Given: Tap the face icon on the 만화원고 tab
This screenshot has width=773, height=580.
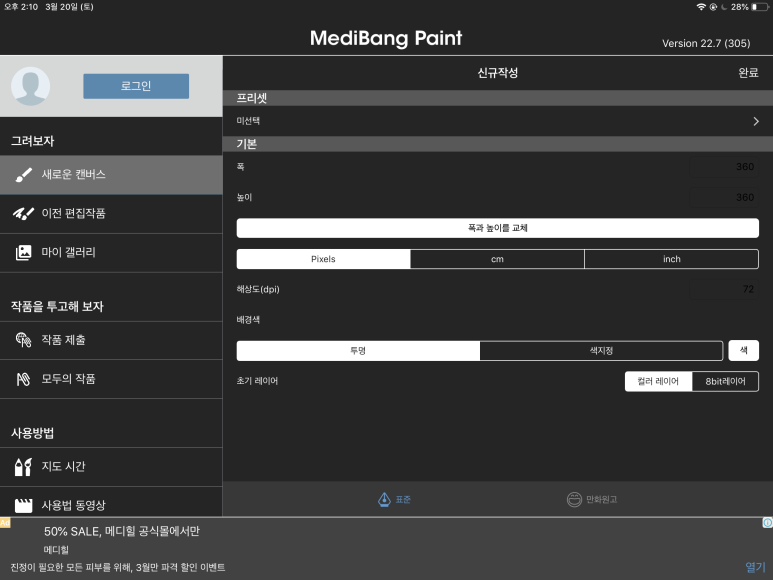Looking at the screenshot, I should pos(574,500).
